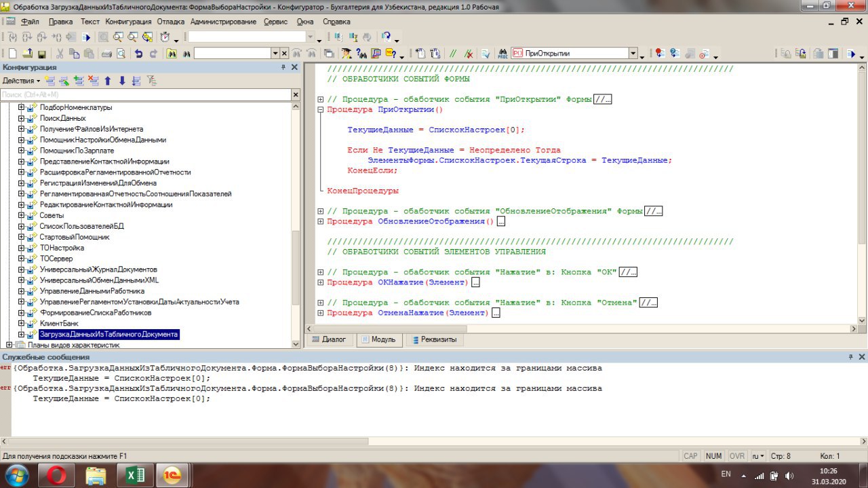
Task: Move item down in Configuration panel
Action: coord(122,81)
